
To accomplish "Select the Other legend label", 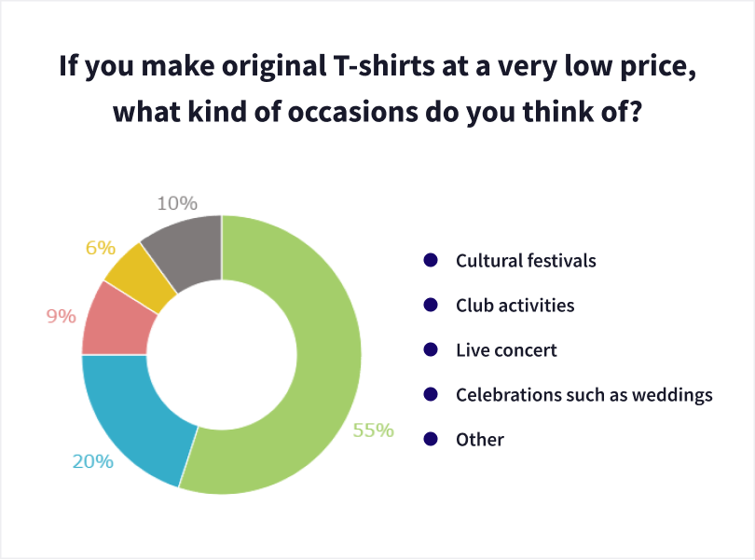I will pos(480,440).
